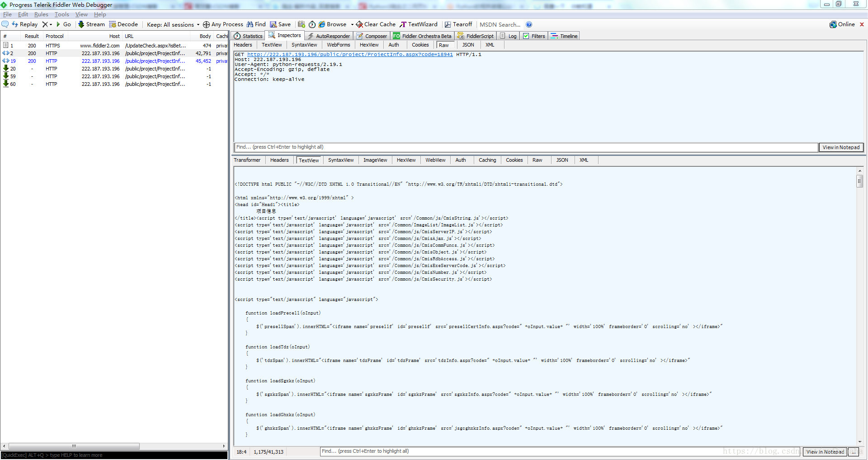The height and width of the screenshot is (460, 868).
Task: Toggle Stream mode in toolbar
Action: click(x=91, y=24)
